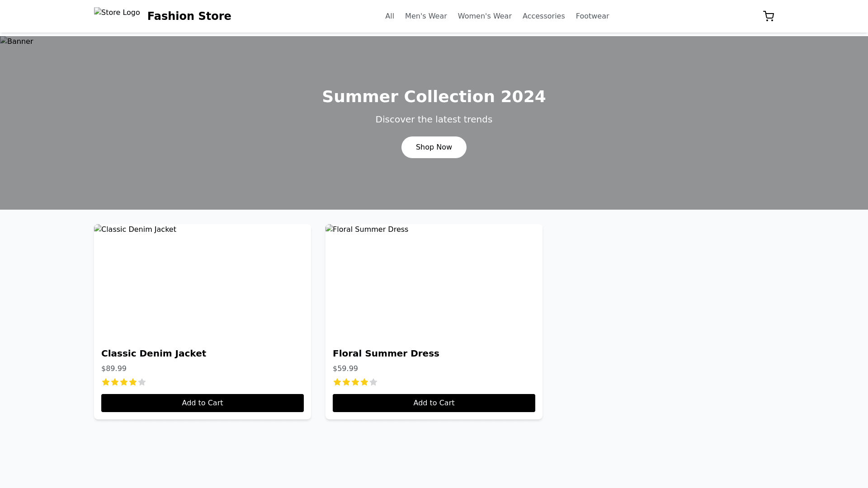
Task: Add Floral Summer Dress to cart
Action: pyautogui.click(x=434, y=403)
